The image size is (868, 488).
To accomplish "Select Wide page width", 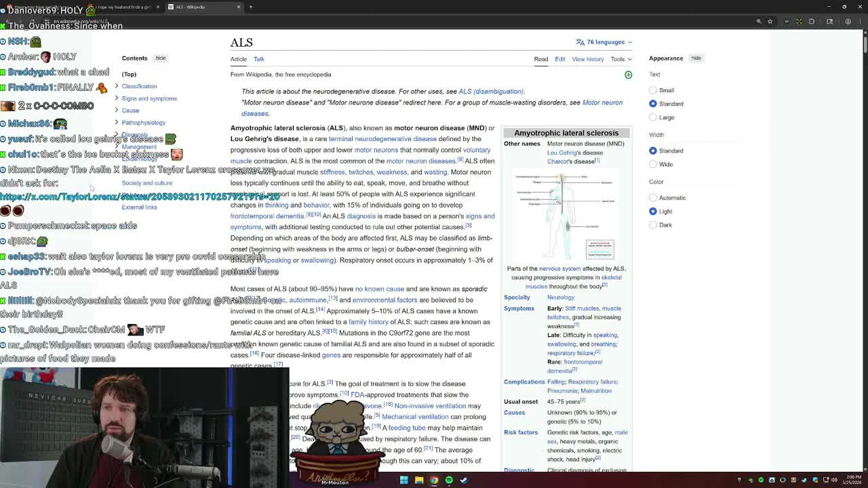I will [653, 164].
